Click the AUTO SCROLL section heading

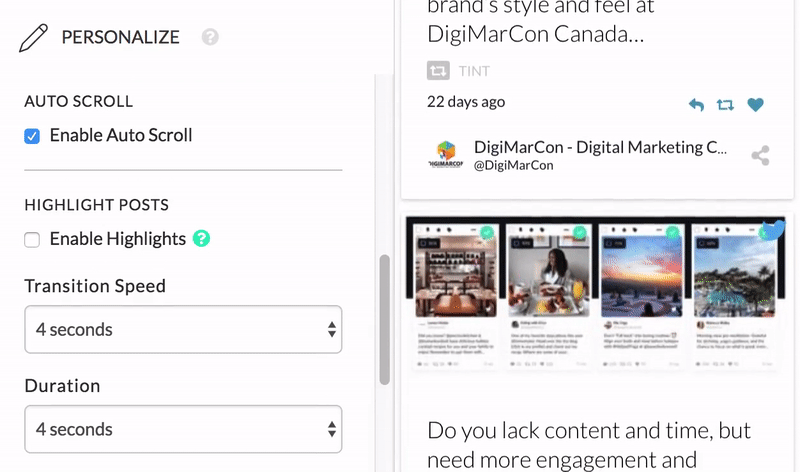[79, 101]
